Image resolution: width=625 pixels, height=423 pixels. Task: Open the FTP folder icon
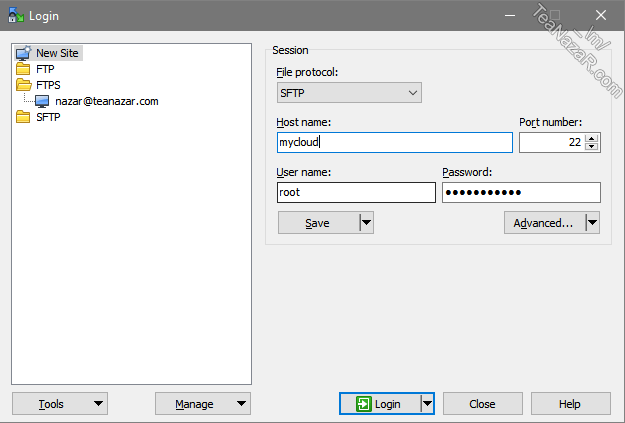(23, 69)
